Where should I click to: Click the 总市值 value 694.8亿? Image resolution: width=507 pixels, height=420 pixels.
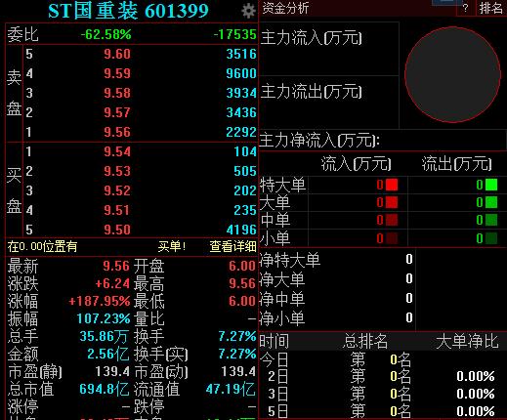[x=105, y=389]
